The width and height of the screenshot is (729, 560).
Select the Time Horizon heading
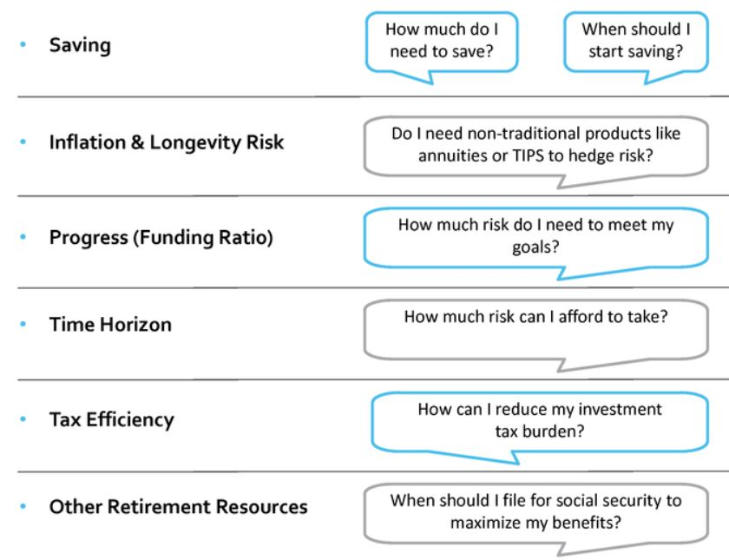(110, 326)
